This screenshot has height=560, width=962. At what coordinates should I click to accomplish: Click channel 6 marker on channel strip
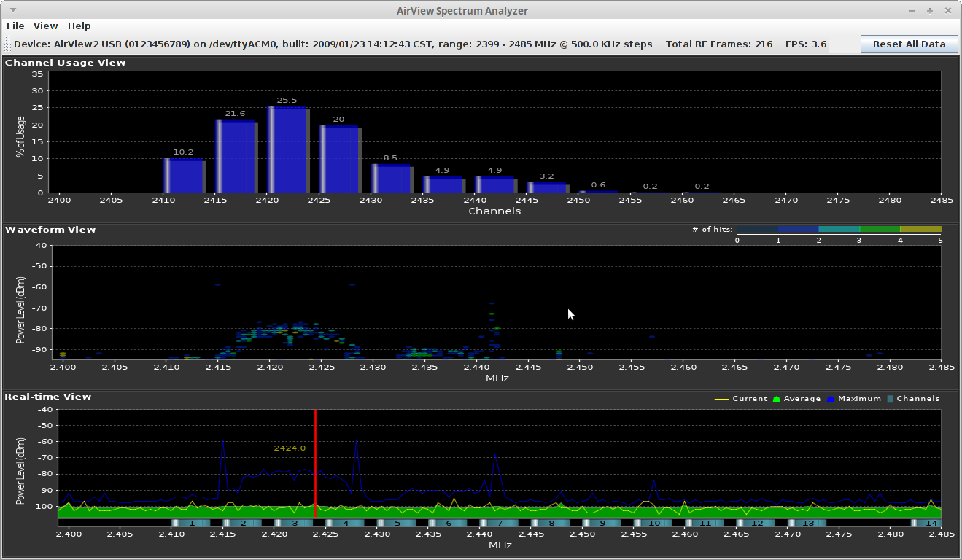(448, 524)
